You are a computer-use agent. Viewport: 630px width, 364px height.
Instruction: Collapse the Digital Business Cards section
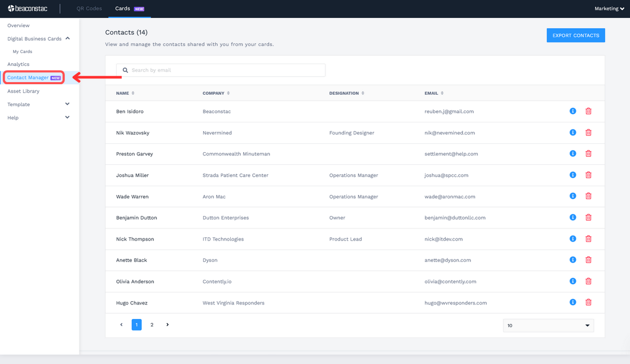pos(68,38)
